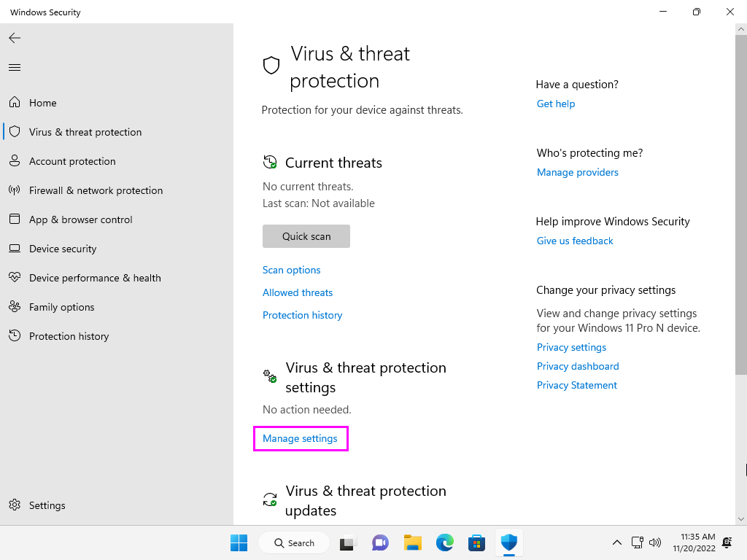Open the Scan options link

[x=292, y=270]
